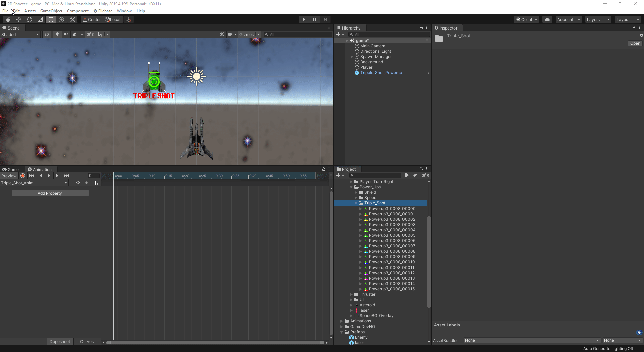Toggle pivot rotation Local button
Viewport: 644px width, 352px height.
[x=113, y=19]
